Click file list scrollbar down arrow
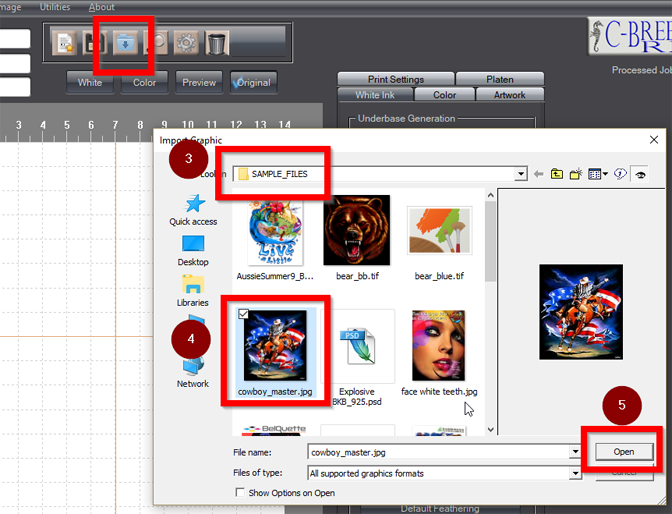 point(491,430)
